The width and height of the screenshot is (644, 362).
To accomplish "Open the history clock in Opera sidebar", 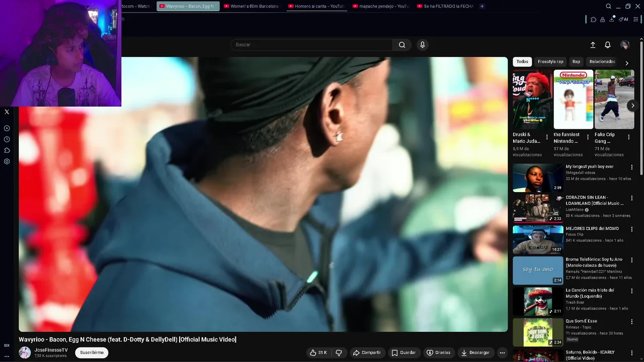I will pos(7,139).
